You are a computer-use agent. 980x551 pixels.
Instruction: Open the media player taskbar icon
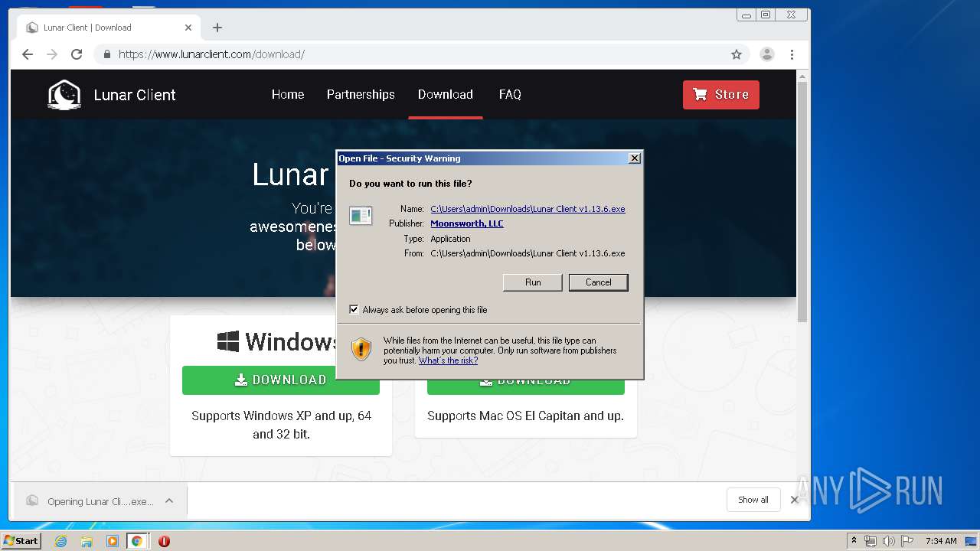(x=113, y=541)
